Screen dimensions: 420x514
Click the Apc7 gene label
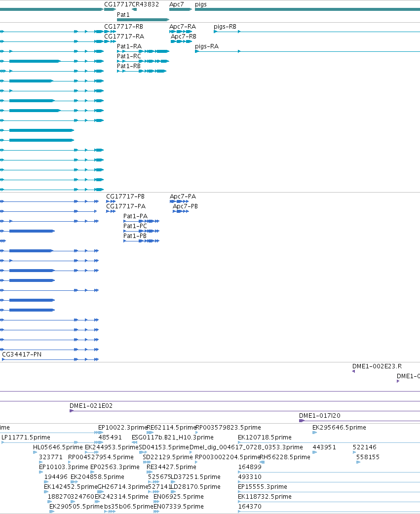click(x=176, y=4)
